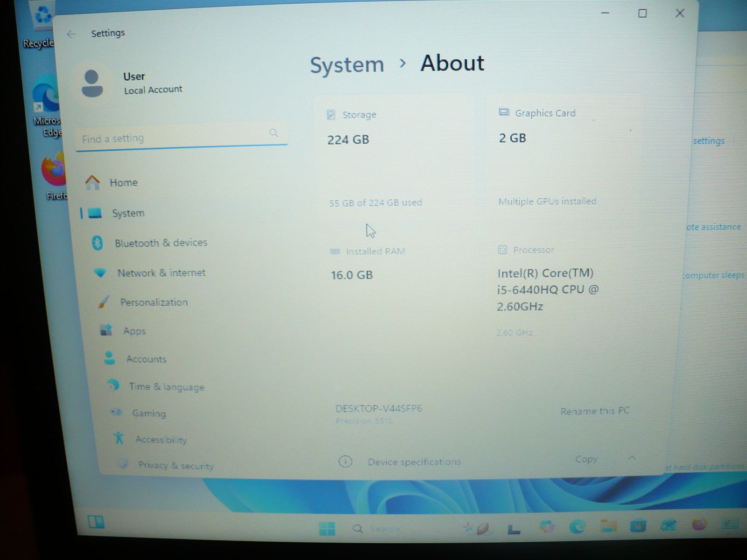Copy the device specifications
747x560 pixels.
pyautogui.click(x=586, y=459)
